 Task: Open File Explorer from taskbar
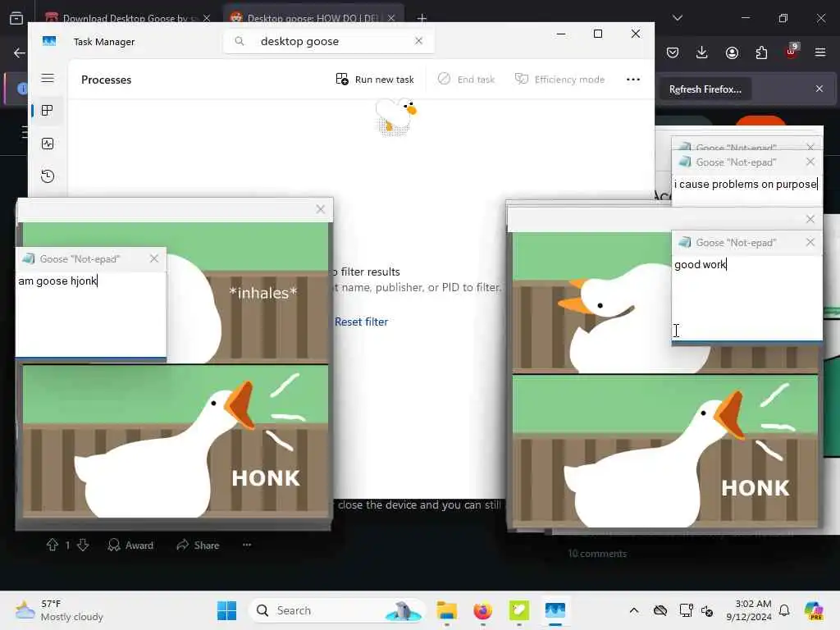point(447,610)
